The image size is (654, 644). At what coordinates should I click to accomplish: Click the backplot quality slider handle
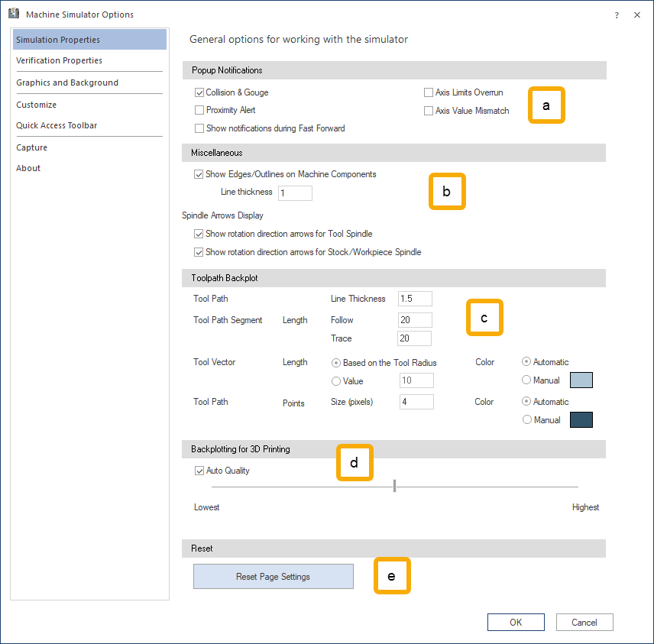[394, 486]
